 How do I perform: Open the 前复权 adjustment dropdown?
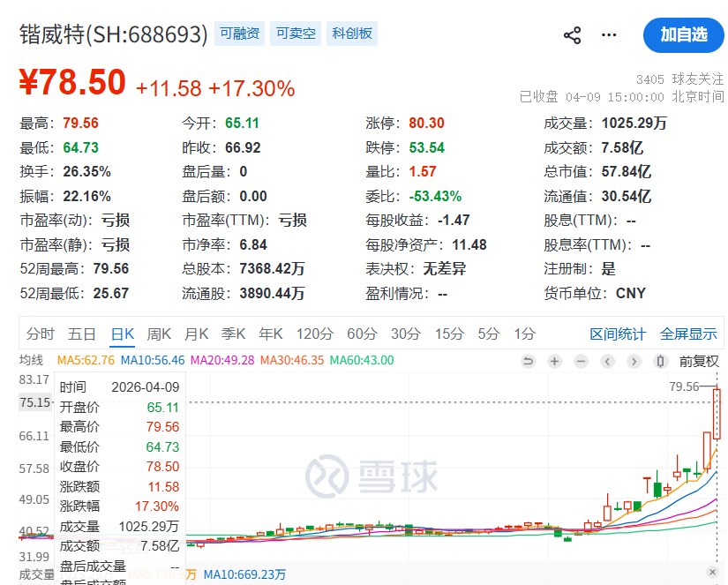pos(699,361)
